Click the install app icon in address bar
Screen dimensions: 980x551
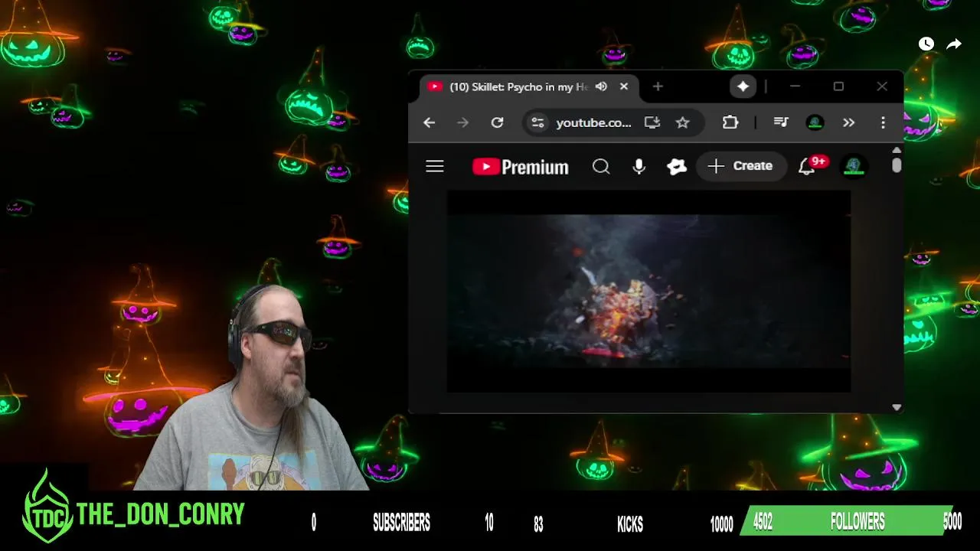652,122
